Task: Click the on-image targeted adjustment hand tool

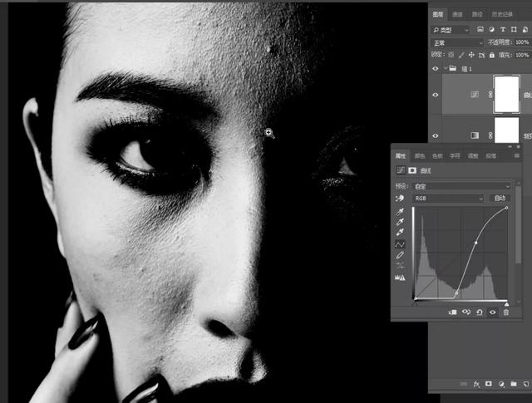Action: coord(400,199)
